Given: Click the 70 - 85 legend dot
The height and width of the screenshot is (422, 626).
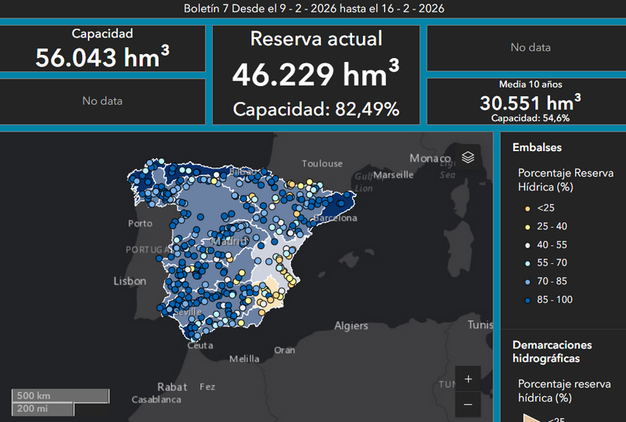Looking at the screenshot, I should 527,281.
